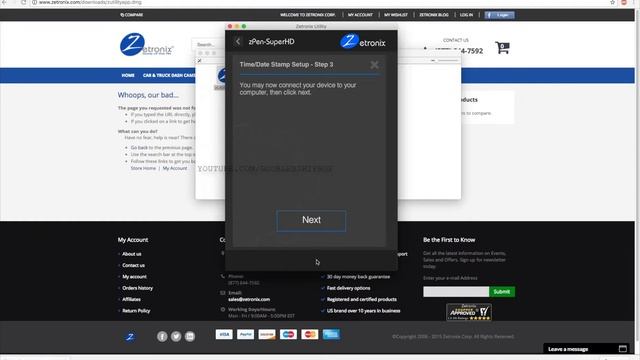Viewport: 640px width, 360px height.
Task: Expand the chat window icon beside Leave a message
Action: 622,349
